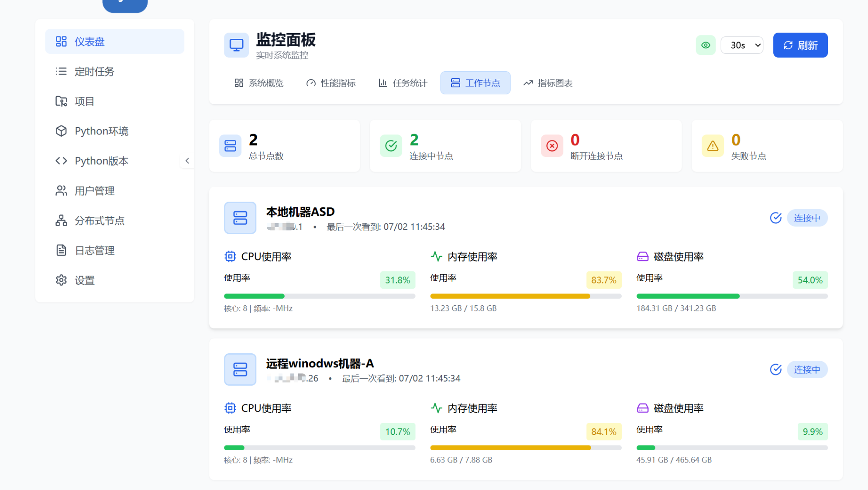
Task: Click connected checkmark for 本地机器ASD node
Action: (x=775, y=217)
